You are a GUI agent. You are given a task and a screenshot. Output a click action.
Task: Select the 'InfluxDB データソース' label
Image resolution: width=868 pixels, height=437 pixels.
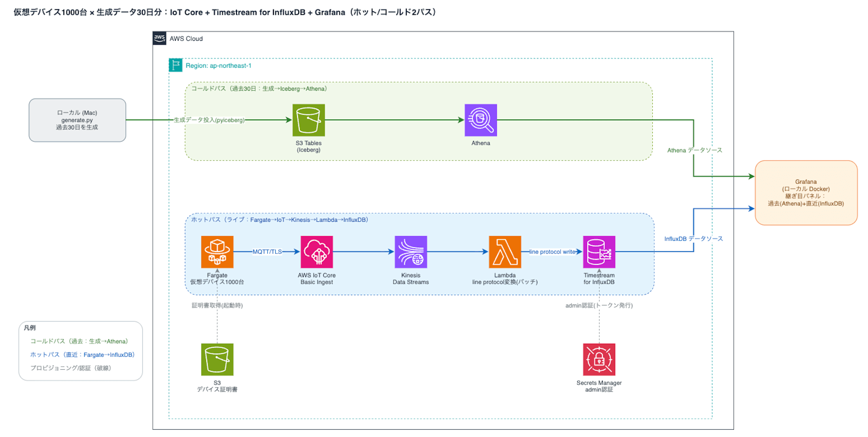pos(694,239)
